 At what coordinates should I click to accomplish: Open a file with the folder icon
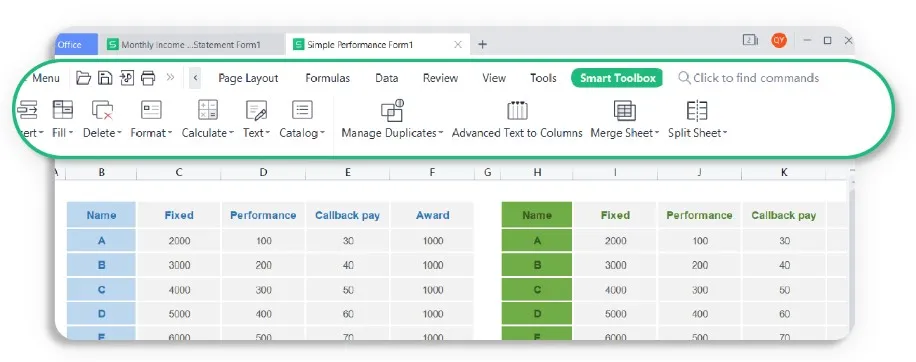pos(84,78)
